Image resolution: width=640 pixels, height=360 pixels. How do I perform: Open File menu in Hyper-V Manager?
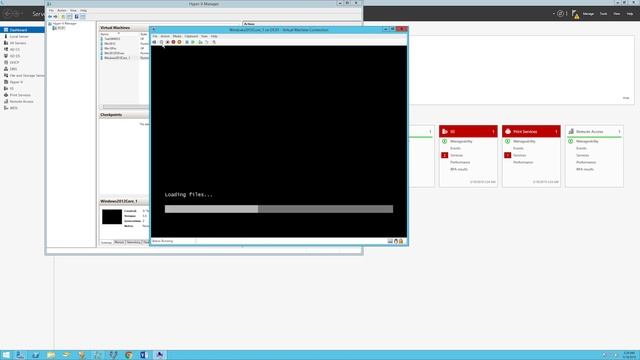[x=51, y=11]
